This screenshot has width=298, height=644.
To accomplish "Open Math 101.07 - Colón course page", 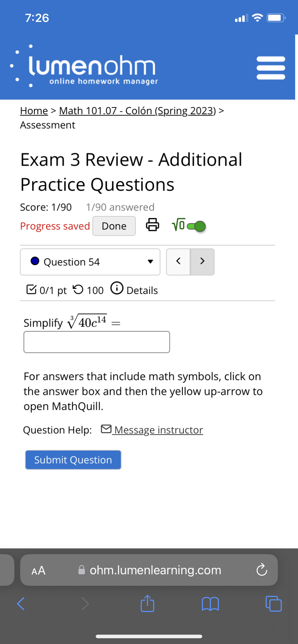I will click(x=137, y=111).
